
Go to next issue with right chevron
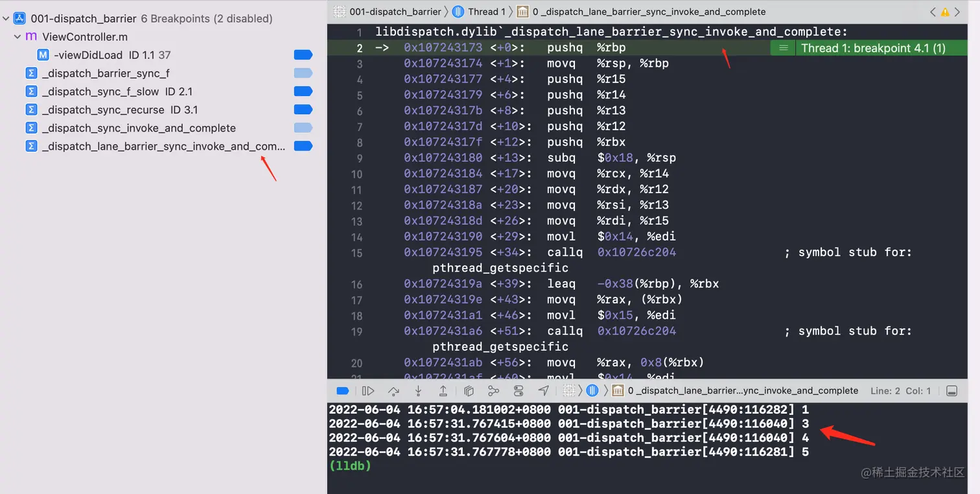pyautogui.click(x=957, y=12)
